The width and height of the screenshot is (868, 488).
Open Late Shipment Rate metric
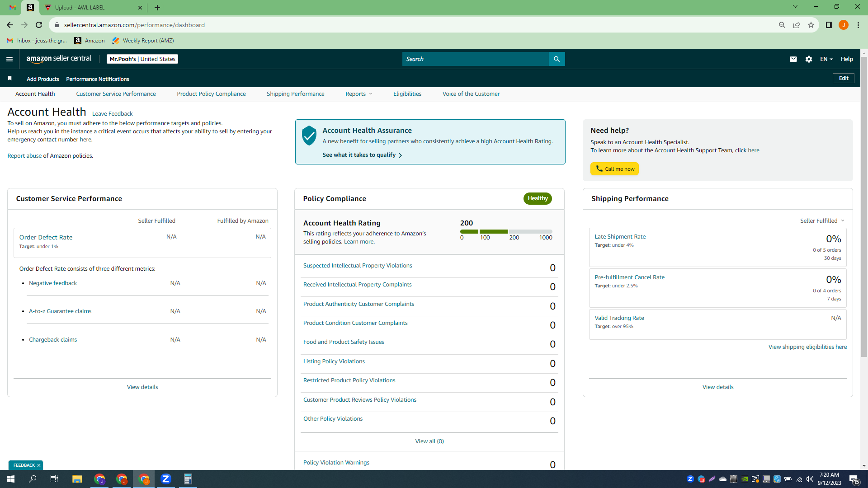click(620, 237)
